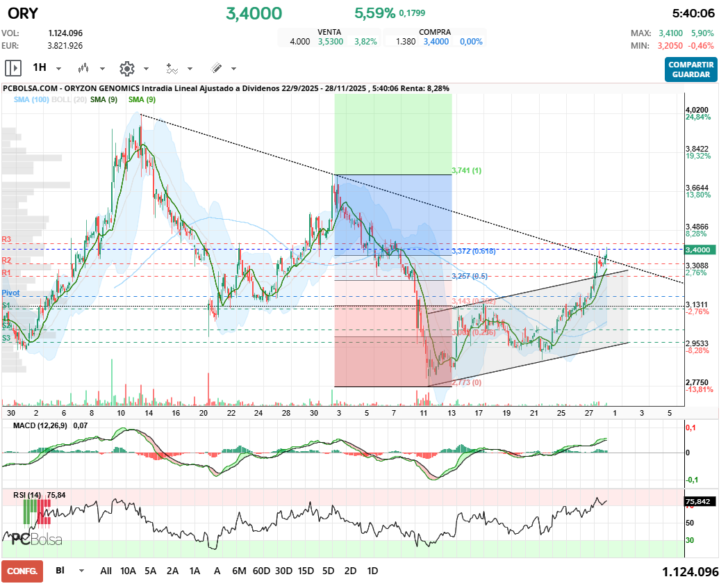Open the BI dropdown at bottom
This screenshot has height=586, width=728.
[66, 571]
